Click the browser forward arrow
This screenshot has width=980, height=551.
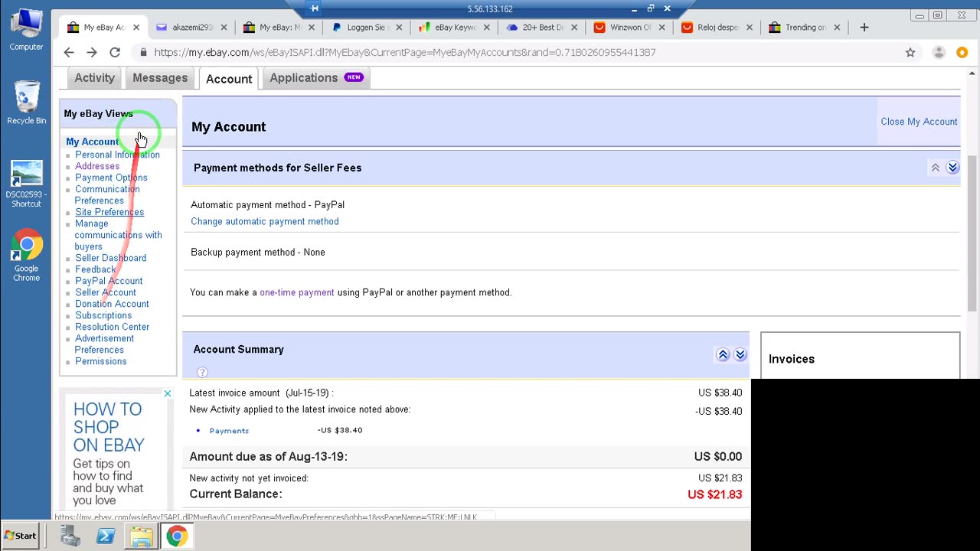pyautogui.click(x=92, y=52)
